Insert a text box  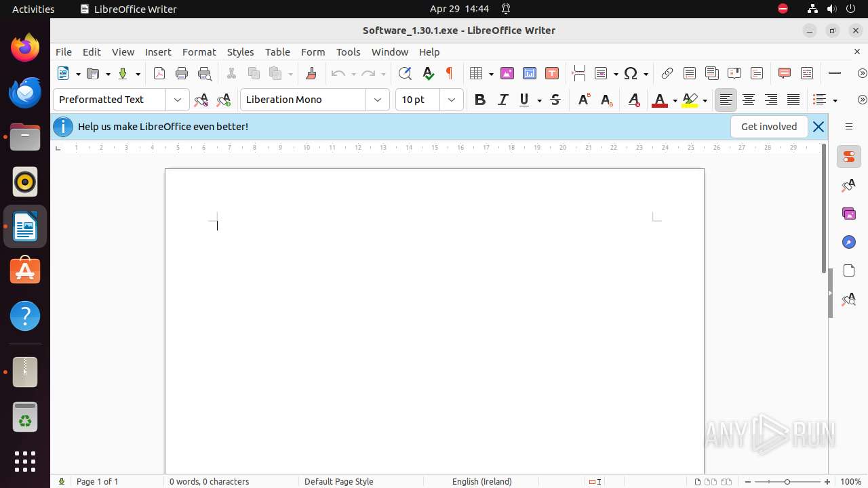(x=551, y=73)
